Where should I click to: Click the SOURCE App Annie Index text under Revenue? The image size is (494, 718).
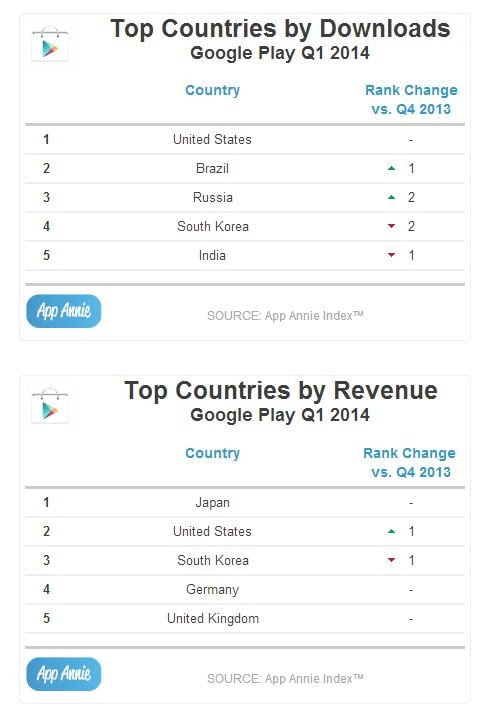285,678
